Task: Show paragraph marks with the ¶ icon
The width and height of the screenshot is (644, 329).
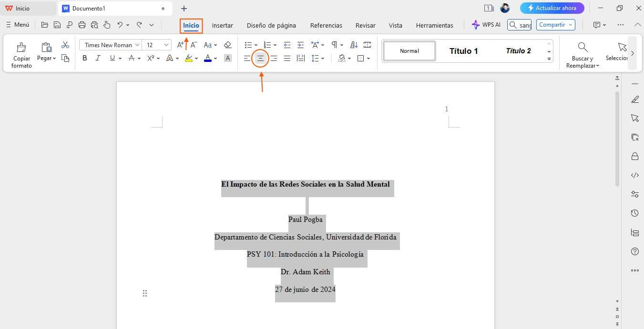Action: tap(334, 44)
